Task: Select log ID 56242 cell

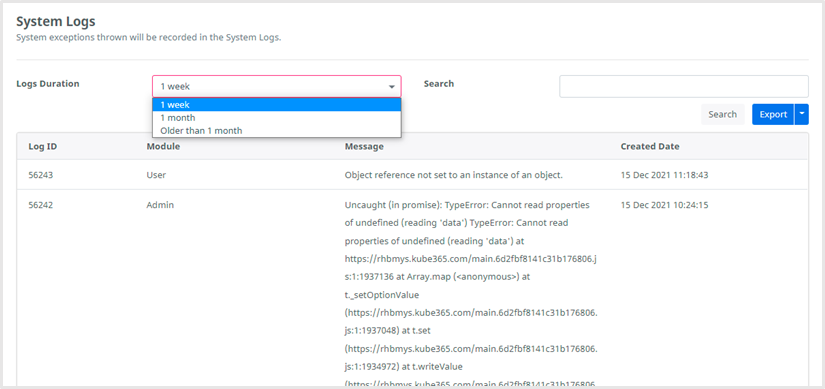Action: 41,205
